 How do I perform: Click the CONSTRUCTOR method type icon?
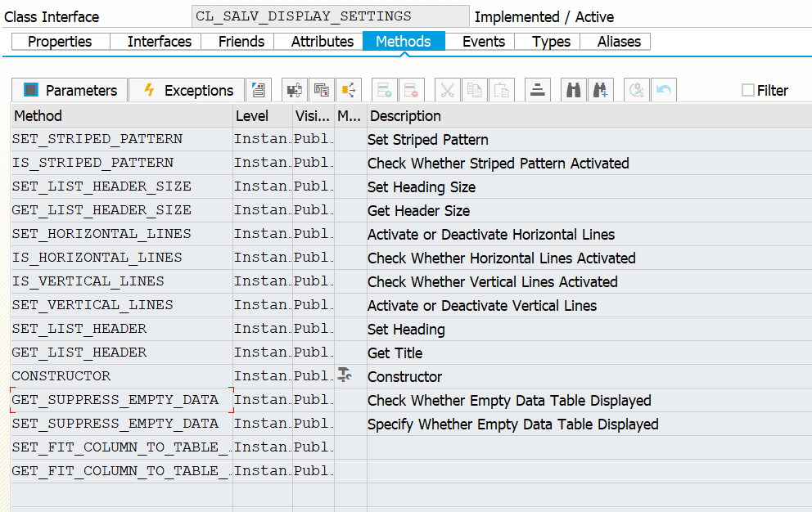[x=345, y=375]
